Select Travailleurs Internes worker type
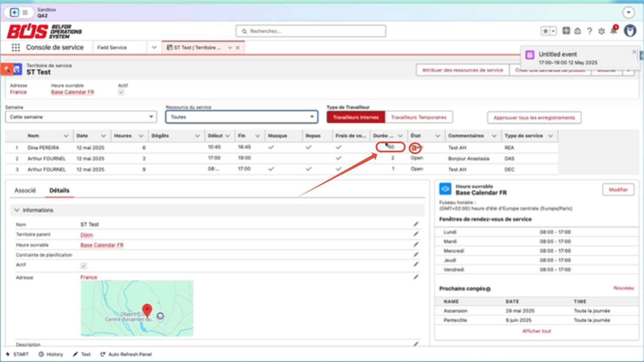 tap(356, 117)
